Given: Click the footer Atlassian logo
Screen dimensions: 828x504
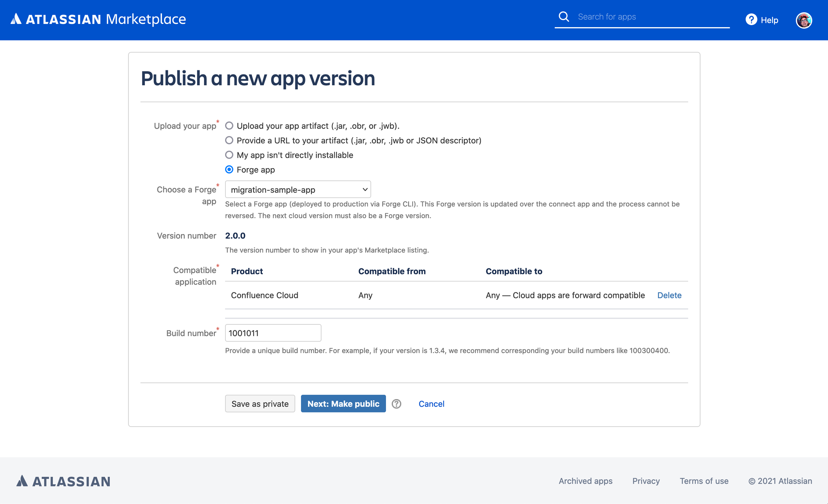Looking at the screenshot, I should coord(63,481).
